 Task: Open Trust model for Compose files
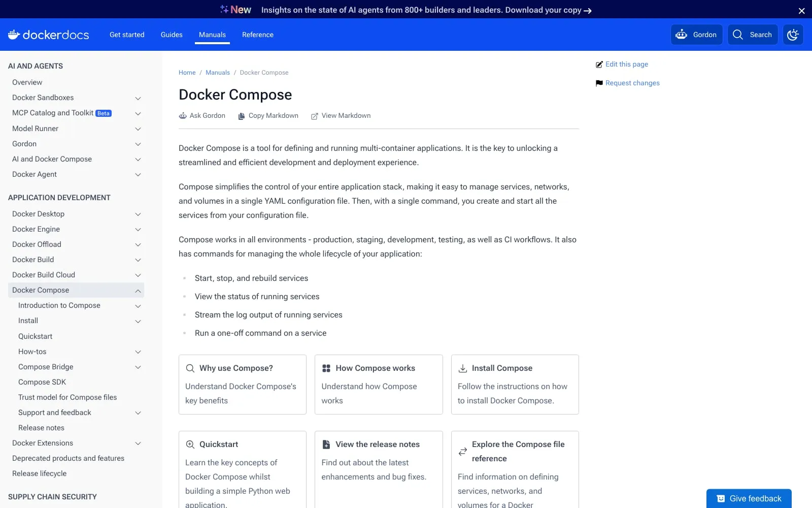tap(67, 397)
